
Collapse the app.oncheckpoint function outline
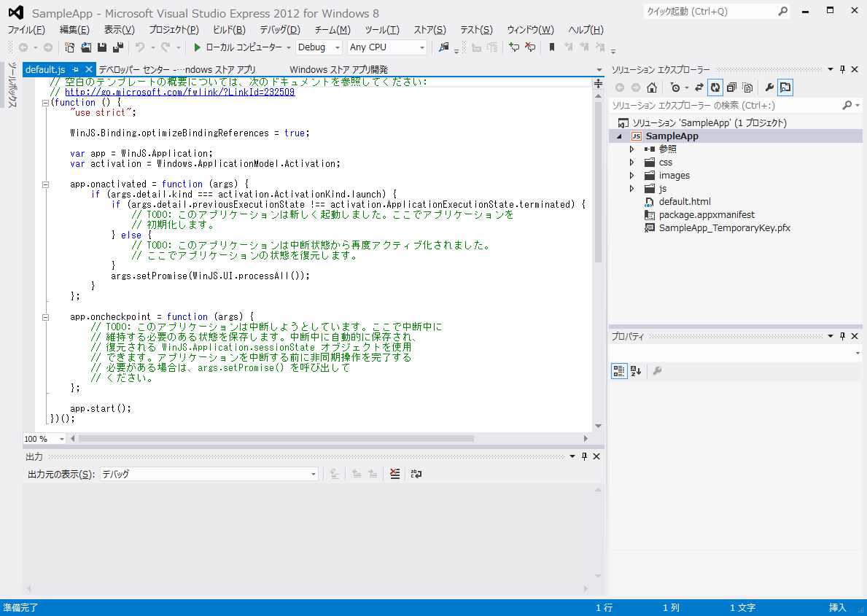[x=46, y=317]
